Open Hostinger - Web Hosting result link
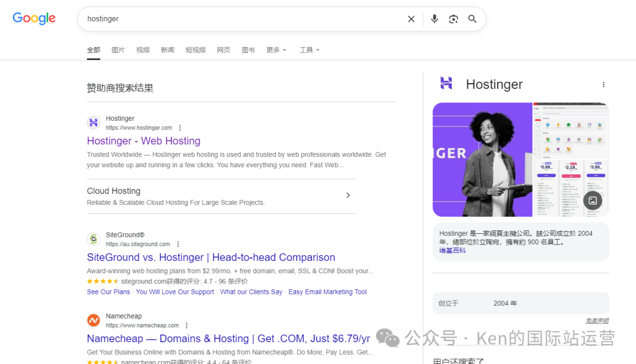Viewport: 636px width, 364px height. coord(144,141)
